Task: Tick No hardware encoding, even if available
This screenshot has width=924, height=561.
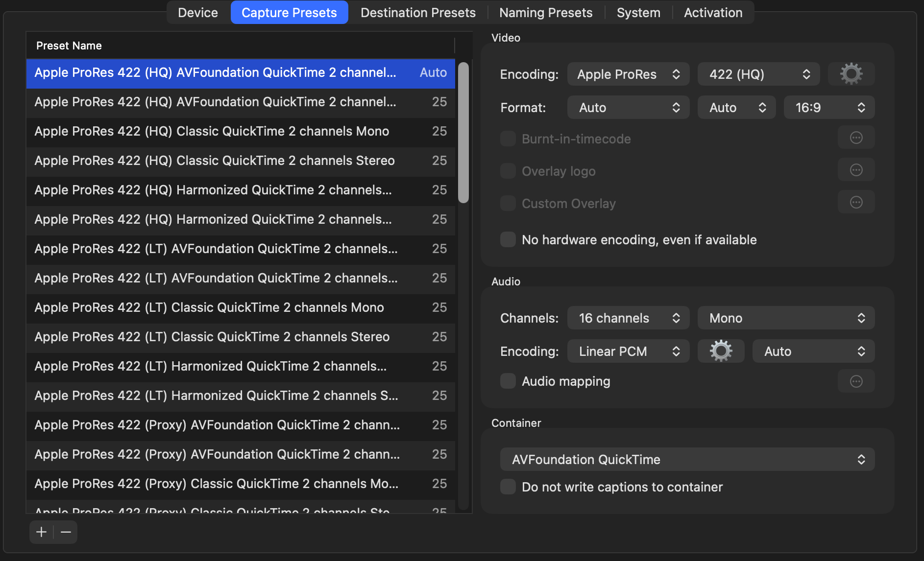Action: [x=508, y=239]
